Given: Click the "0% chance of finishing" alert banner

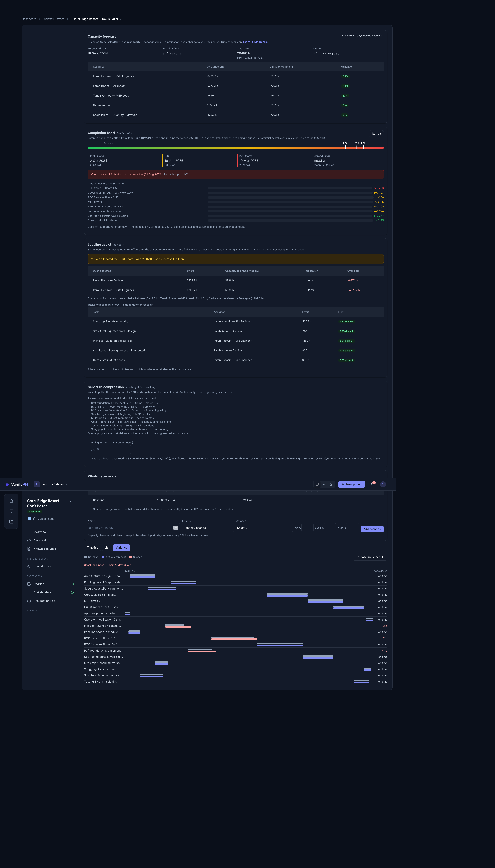Looking at the screenshot, I should [x=236, y=175].
